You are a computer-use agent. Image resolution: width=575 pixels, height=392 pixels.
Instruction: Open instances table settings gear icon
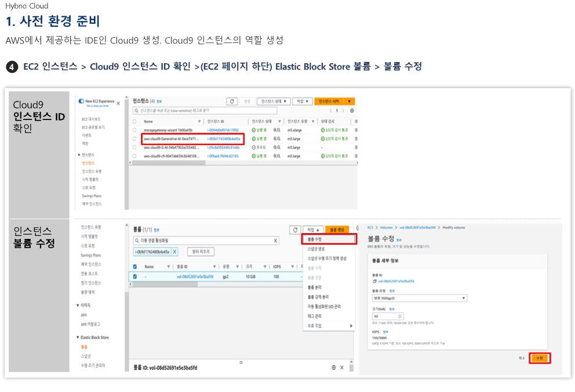click(352, 110)
